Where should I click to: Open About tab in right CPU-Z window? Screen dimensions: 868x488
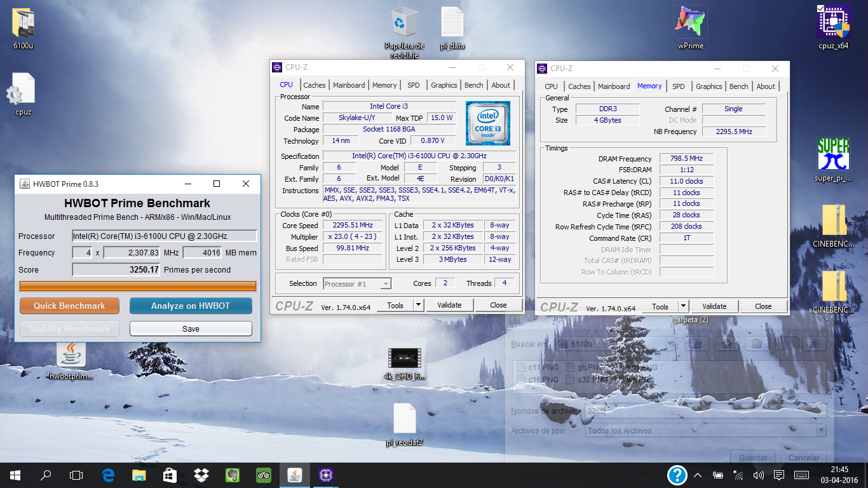766,86
